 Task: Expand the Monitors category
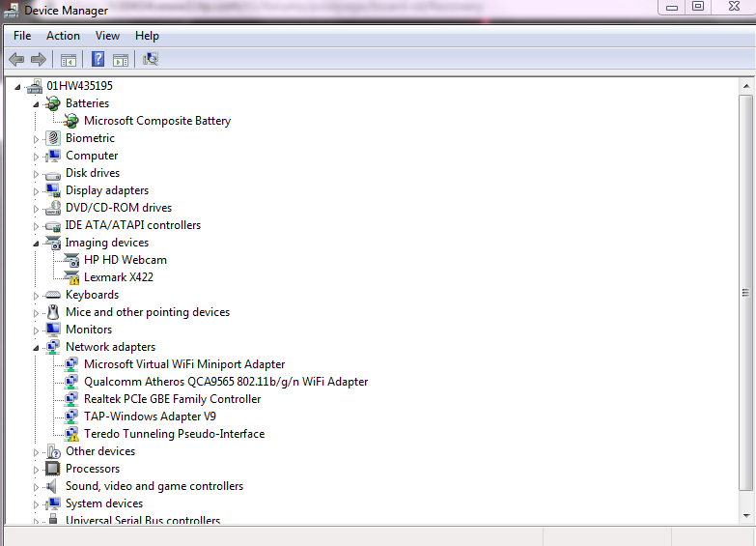pos(36,330)
